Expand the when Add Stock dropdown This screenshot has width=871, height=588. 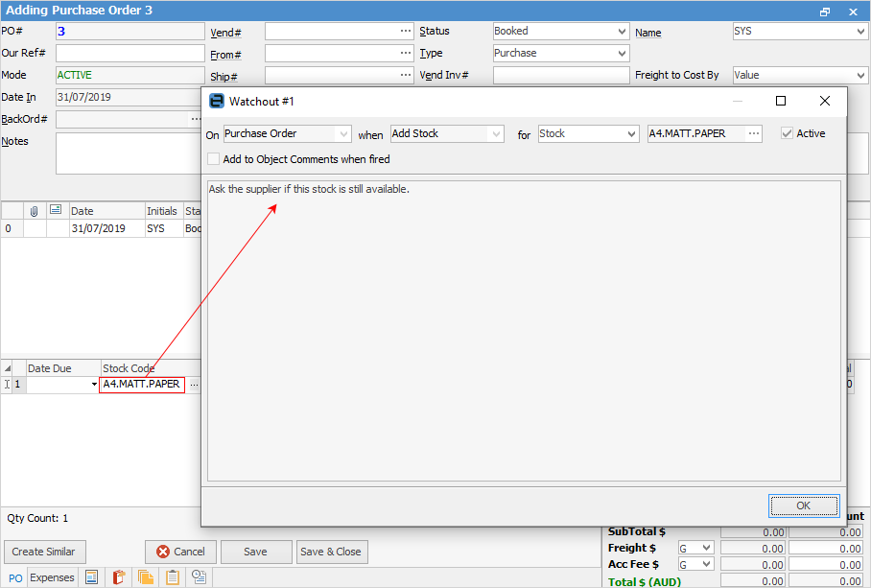pos(497,134)
